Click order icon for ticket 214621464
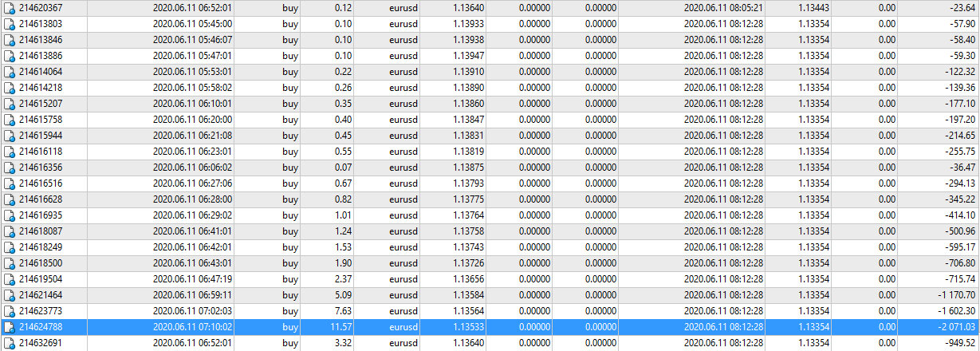The width and height of the screenshot is (980, 351). [10, 295]
